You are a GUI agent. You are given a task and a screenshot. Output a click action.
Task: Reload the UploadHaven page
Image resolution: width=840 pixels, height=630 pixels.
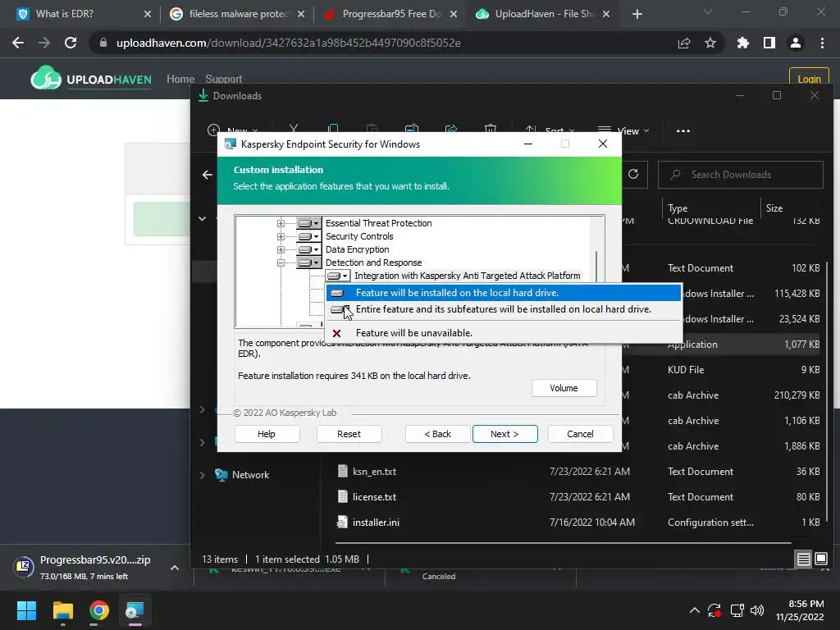pos(71,43)
